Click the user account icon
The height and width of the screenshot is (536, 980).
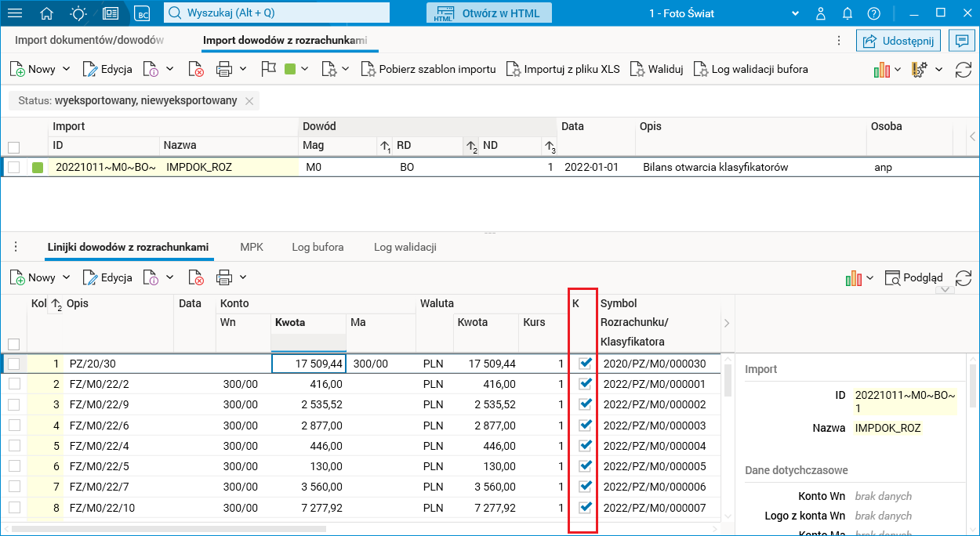pyautogui.click(x=821, y=13)
